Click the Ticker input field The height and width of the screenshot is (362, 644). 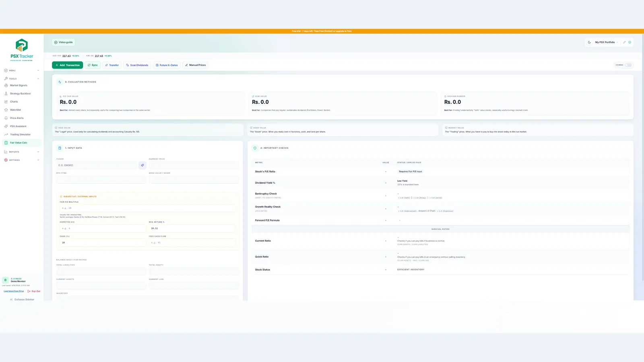click(x=97, y=165)
